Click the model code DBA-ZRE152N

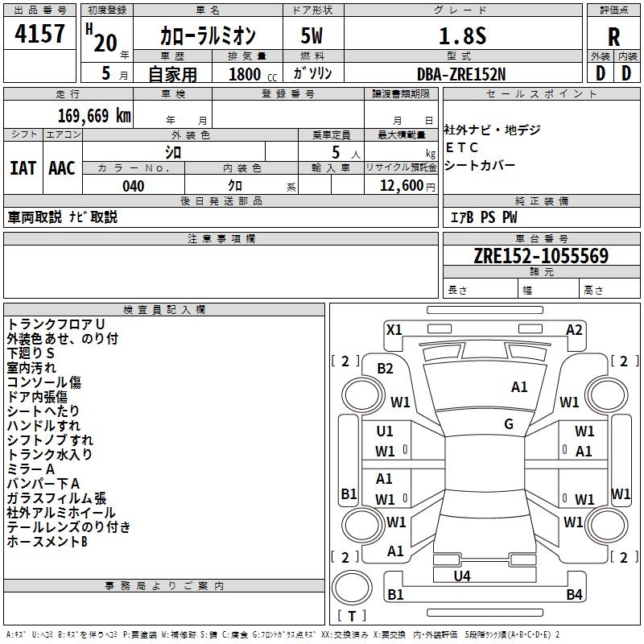point(461,74)
